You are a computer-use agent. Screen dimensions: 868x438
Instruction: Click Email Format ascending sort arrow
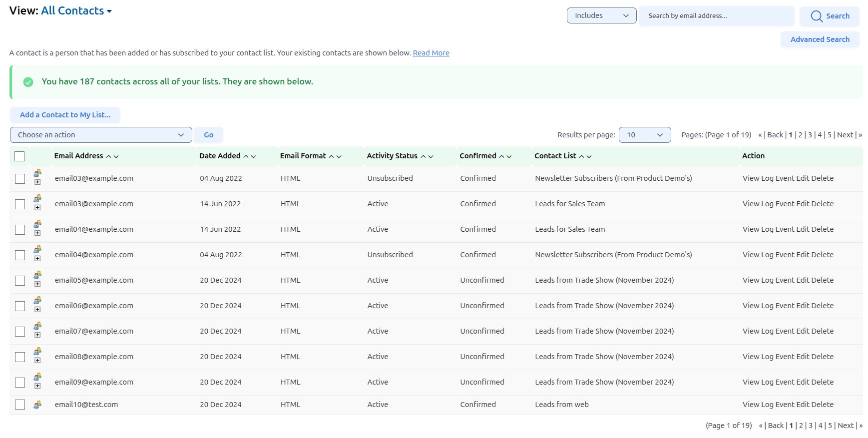331,156
